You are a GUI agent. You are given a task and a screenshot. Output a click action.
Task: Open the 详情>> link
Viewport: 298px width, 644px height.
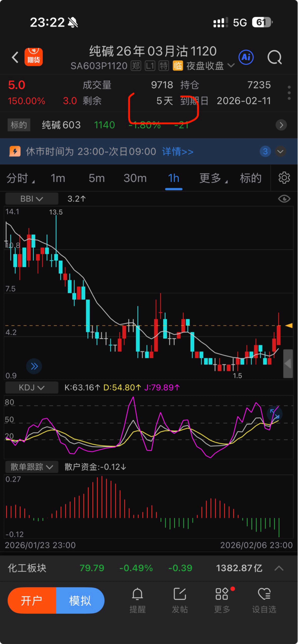178,151
